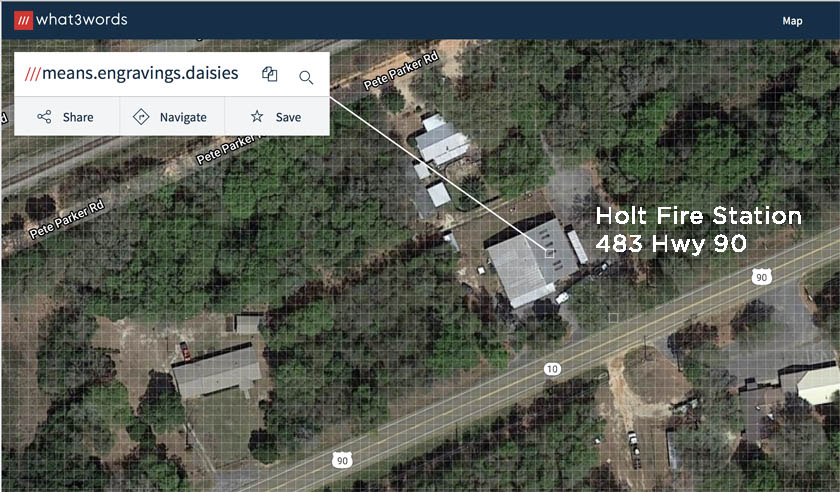Click the Share button label
This screenshot has width=840, height=492.
click(x=78, y=117)
